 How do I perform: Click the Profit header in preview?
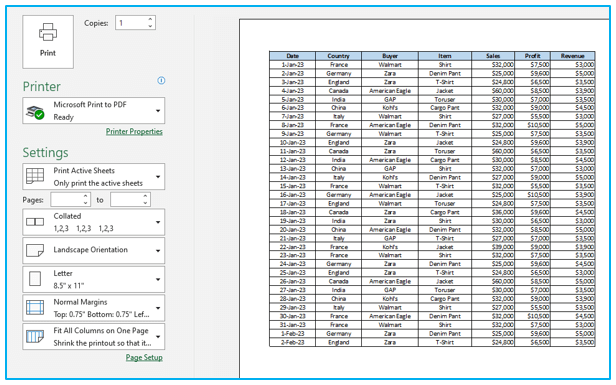point(532,56)
